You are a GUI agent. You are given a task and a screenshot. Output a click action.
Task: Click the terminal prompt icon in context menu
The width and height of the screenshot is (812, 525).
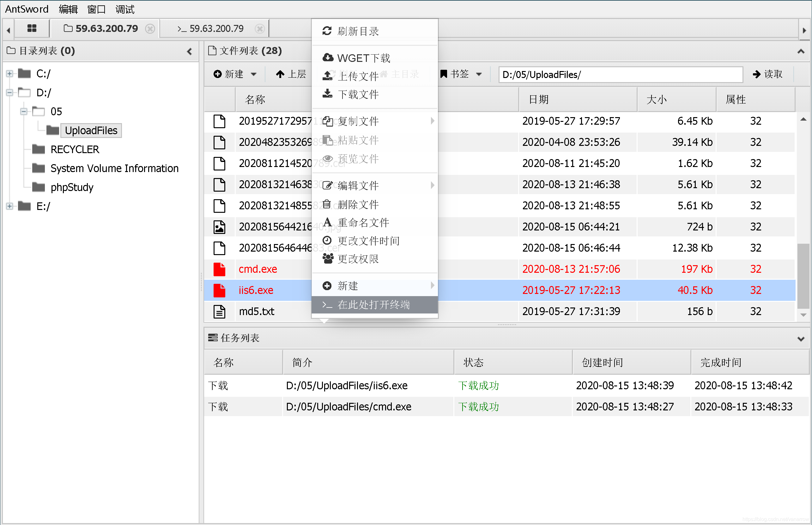click(327, 304)
